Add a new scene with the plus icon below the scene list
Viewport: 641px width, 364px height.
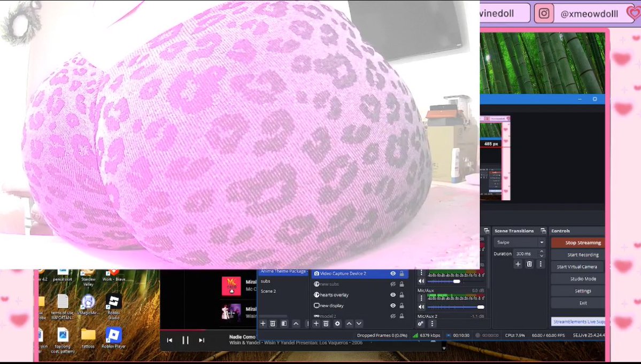[263, 323]
